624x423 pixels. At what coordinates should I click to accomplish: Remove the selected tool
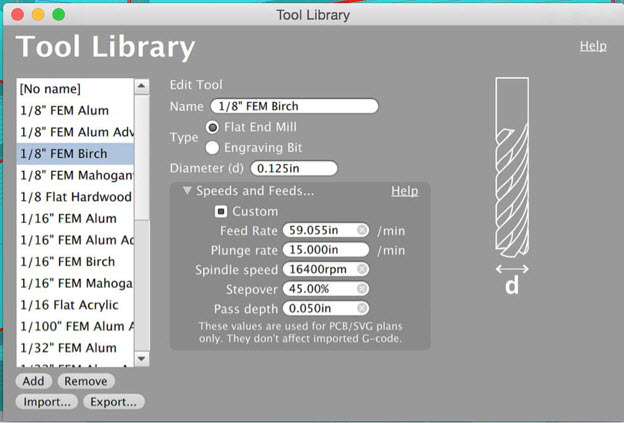pos(86,381)
